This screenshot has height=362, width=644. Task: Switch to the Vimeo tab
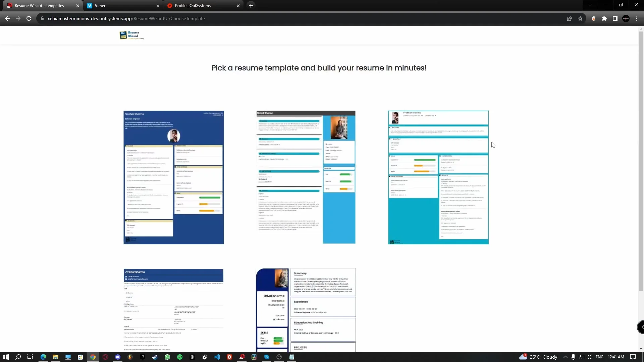[x=122, y=6]
